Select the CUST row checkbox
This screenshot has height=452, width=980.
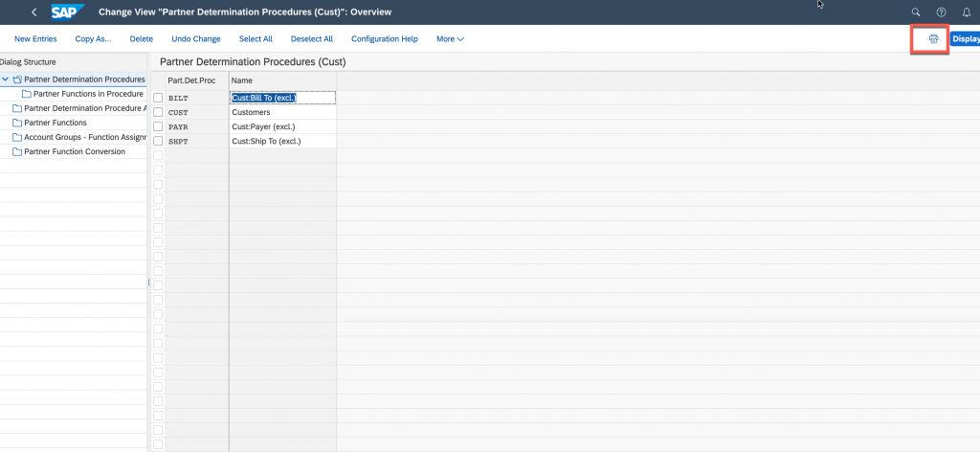[158, 113]
